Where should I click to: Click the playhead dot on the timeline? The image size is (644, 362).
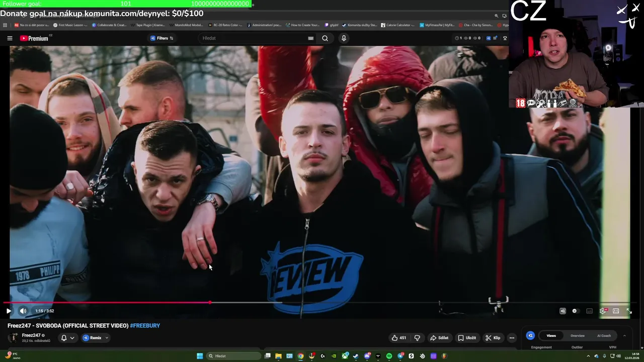[209, 303]
